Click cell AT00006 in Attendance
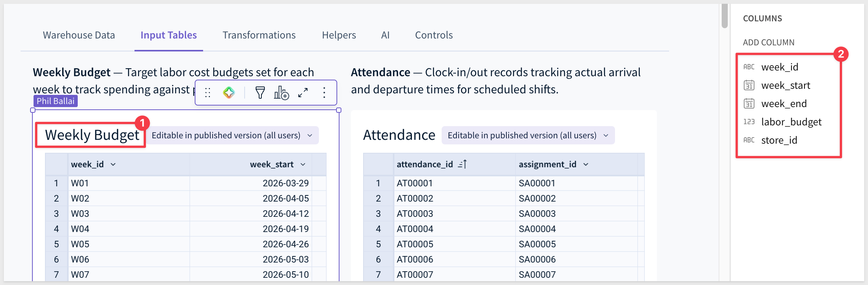Viewport: 868px width, 285px height. pyautogui.click(x=455, y=259)
